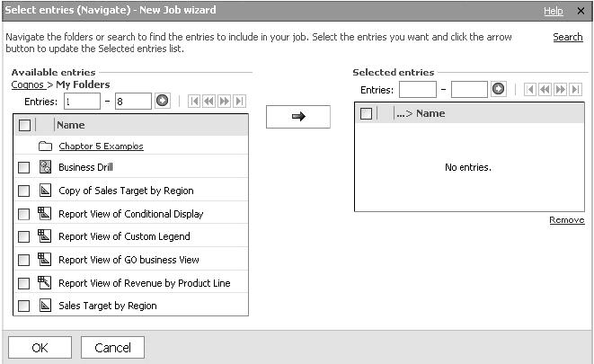The width and height of the screenshot is (594, 364).
Task: Click the Chapter 5 Examples folder icon
Action: coord(45,146)
